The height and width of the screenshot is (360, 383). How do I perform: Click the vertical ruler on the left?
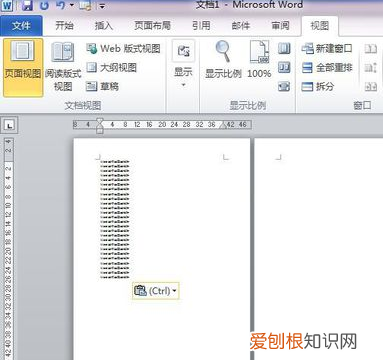click(x=8, y=248)
